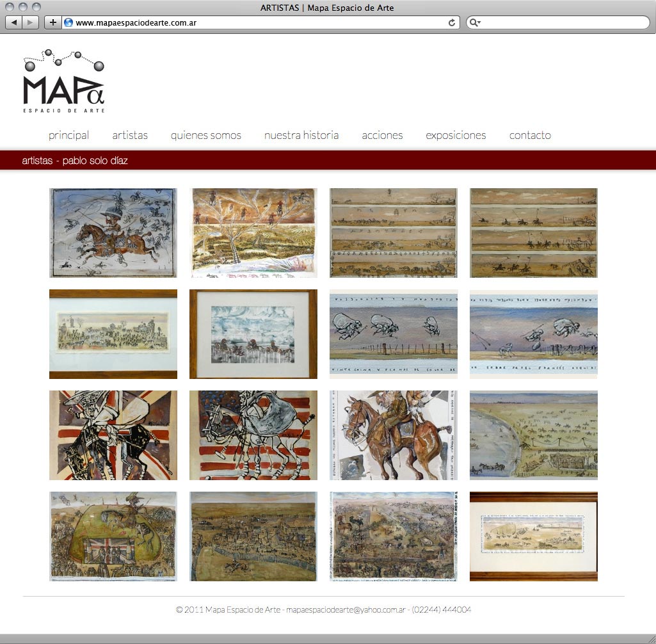Image resolution: width=656 pixels, height=644 pixels.
Task: Click the globe site icon in address bar
Action: pos(68,22)
